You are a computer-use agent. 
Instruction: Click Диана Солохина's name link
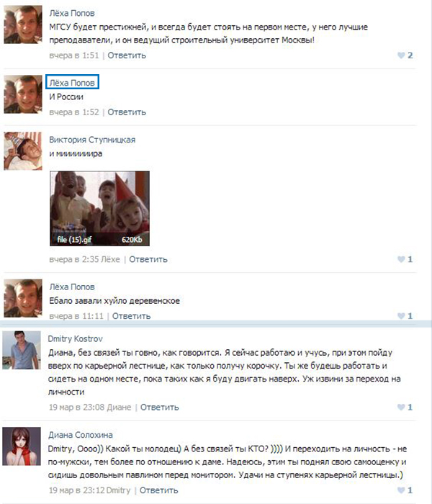coord(81,435)
